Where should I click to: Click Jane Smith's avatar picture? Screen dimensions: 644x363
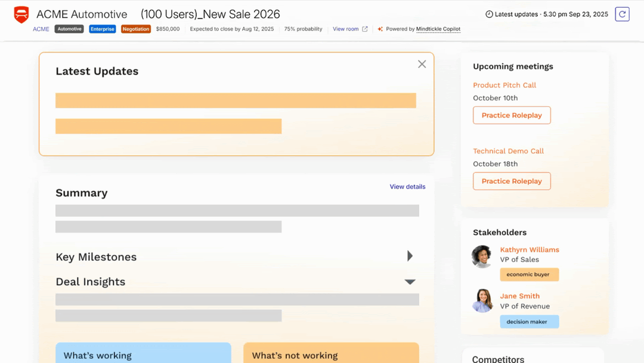[x=482, y=301]
